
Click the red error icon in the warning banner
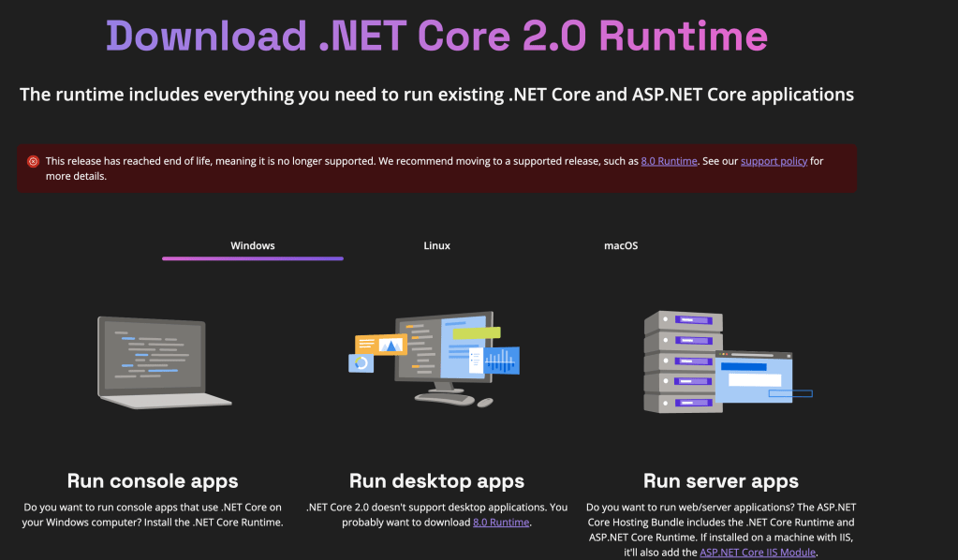pyautogui.click(x=33, y=161)
